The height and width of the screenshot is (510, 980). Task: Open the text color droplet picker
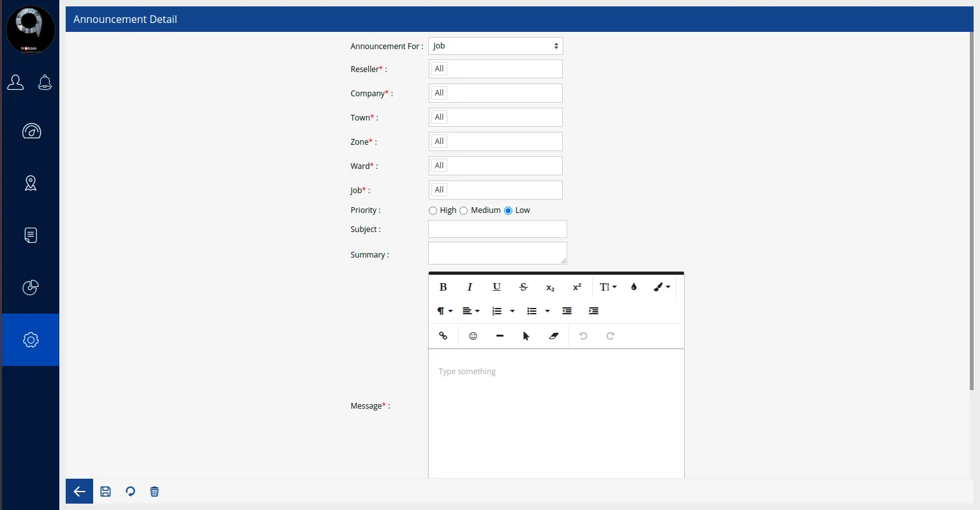[634, 287]
